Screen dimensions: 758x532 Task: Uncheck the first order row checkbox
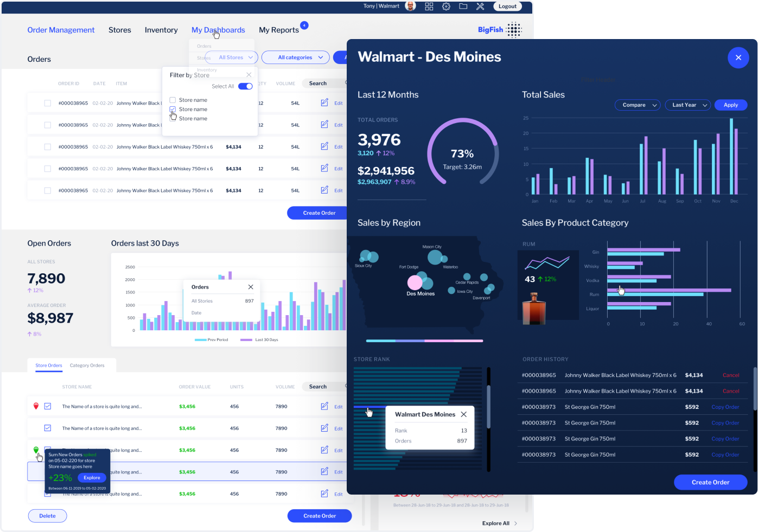pyautogui.click(x=48, y=102)
